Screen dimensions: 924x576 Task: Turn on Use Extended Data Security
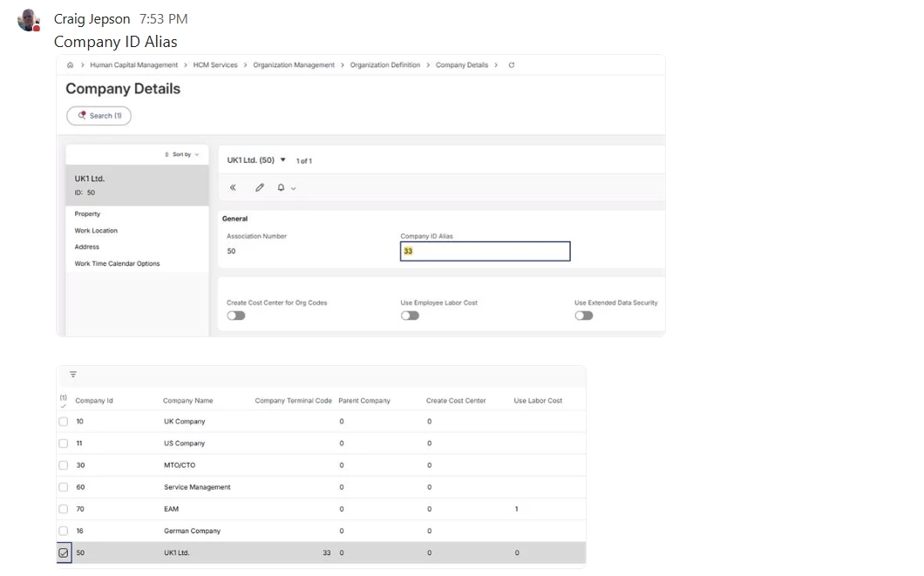pos(584,315)
